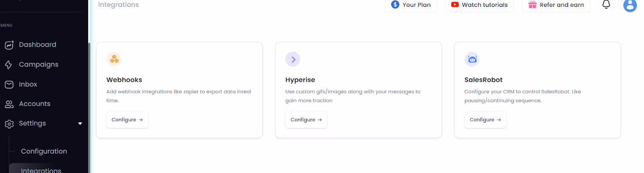Click the orange Webhooks icon
The height and width of the screenshot is (173, 644).
(x=114, y=59)
